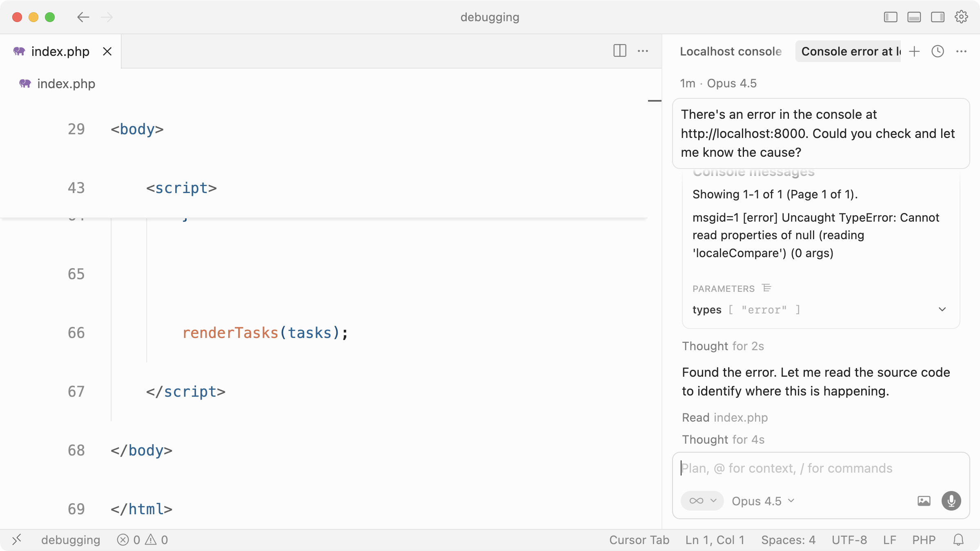Screen dimensions: 980x551
Task: Start a new chat with plus icon
Action: [914, 51]
